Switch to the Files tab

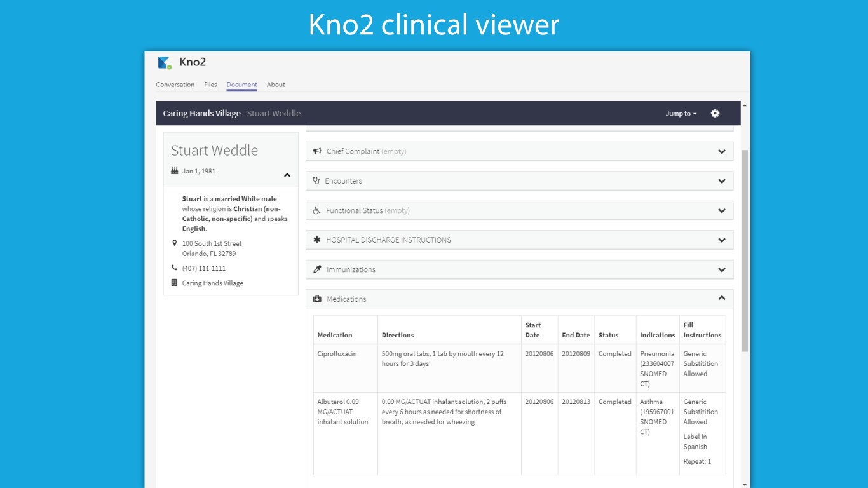pyautogui.click(x=210, y=85)
